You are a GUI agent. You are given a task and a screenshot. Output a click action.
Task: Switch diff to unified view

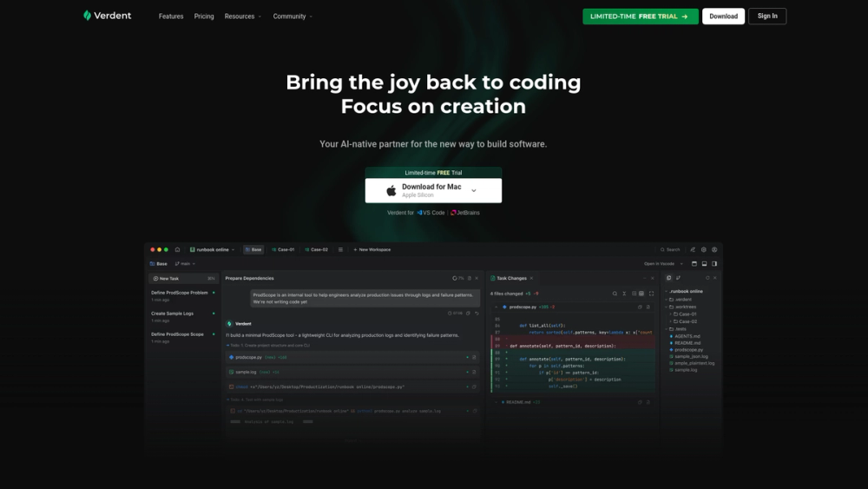pyautogui.click(x=634, y=294)
